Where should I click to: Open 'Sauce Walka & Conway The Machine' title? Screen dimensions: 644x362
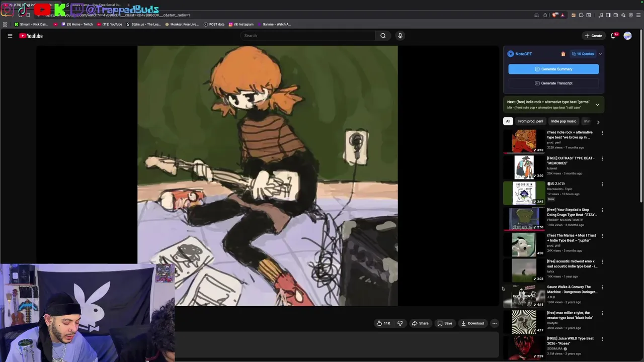(x=572, y=290)
